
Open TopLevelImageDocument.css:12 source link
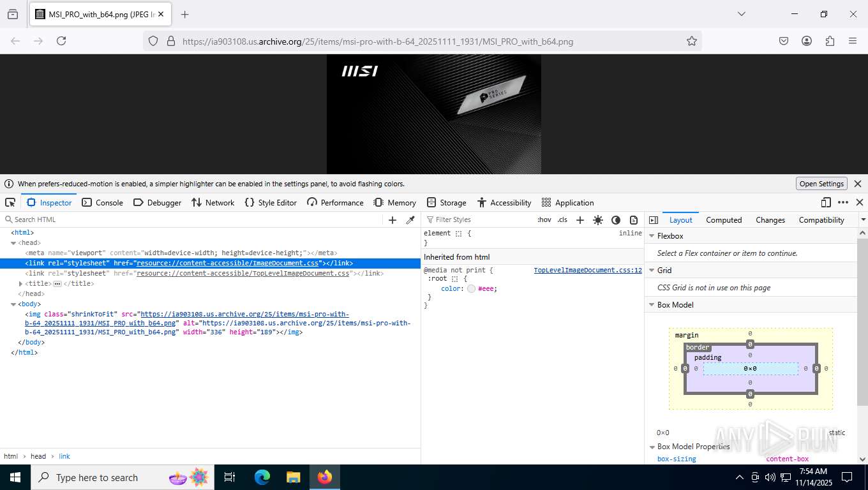pos(588,271)
